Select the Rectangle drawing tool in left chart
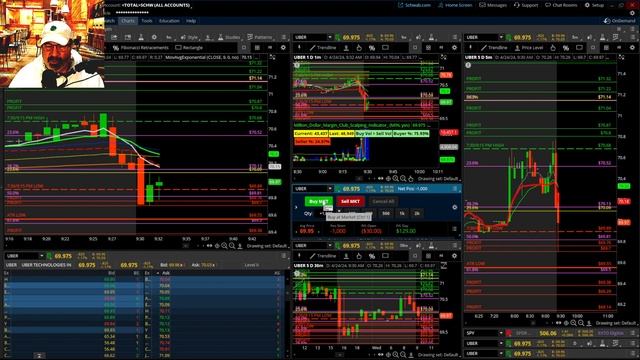Screen dimensions: 640x360 tap(189, 48)
